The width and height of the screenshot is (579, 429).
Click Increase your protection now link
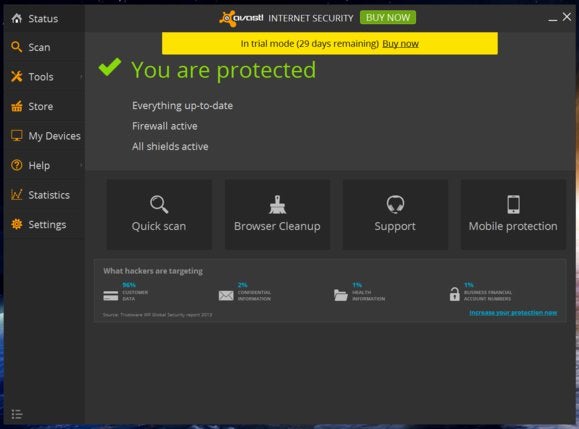click(513, 313)
